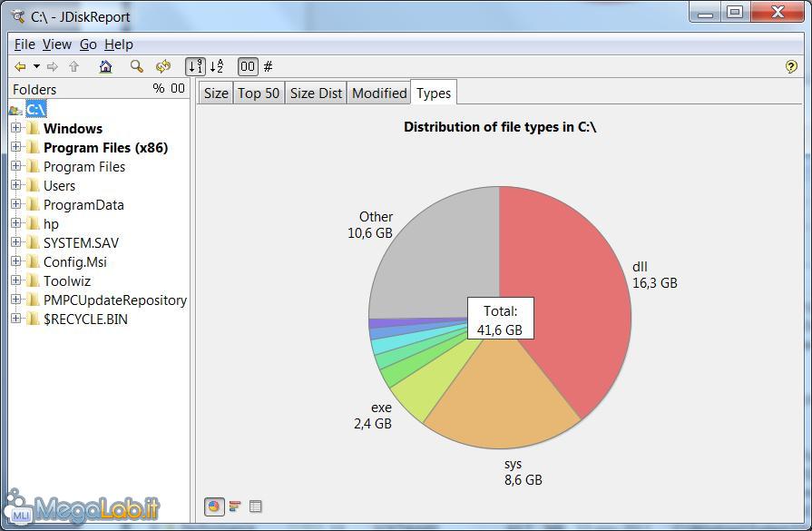Select the ProgramData folder
The width and height of the screenshot is (812, 531).
pyautogui.click(x=83, y=204)
